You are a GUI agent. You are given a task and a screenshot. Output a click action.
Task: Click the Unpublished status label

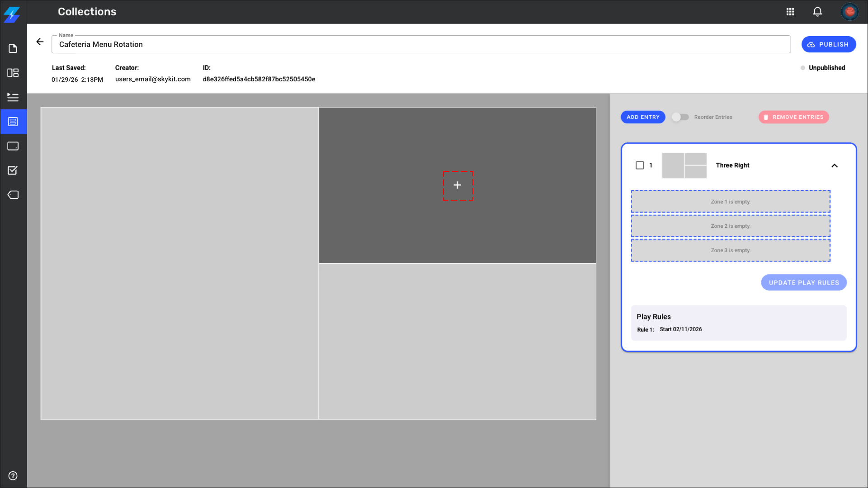tap(826, 68)
